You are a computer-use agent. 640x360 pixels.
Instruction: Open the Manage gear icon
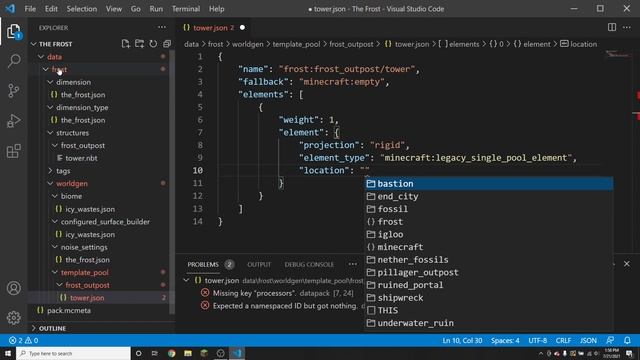click(x=13, y=318)
